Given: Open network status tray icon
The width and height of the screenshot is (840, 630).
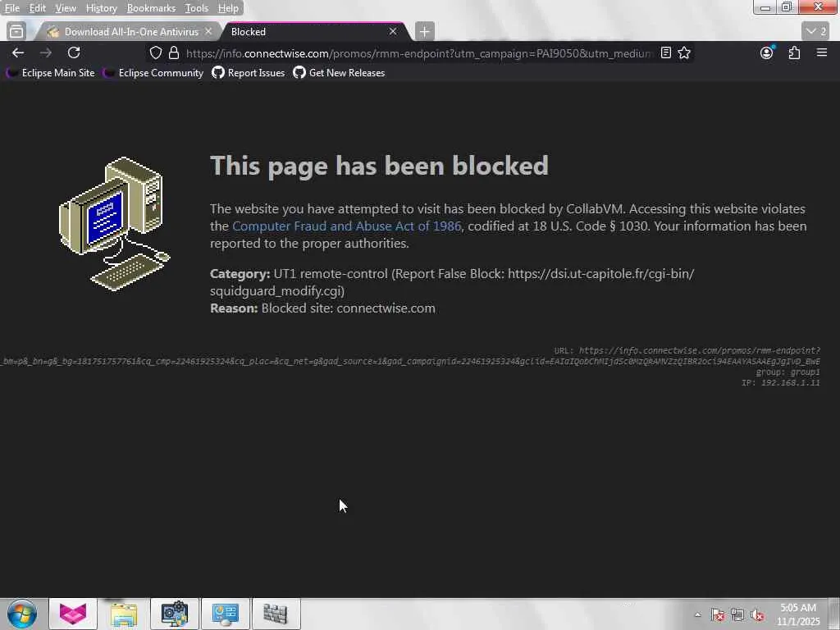Looking at the screenshot, I should pyautogui.click(x=737, y=614).
